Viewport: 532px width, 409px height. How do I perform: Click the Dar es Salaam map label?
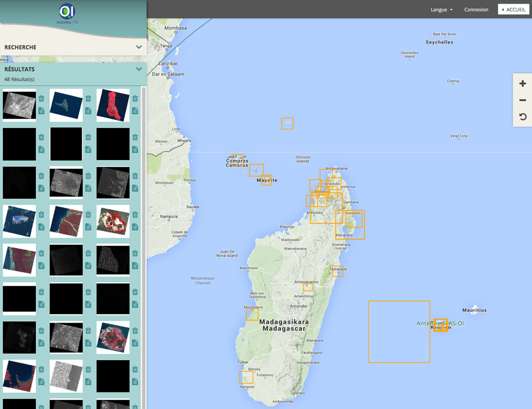pos(168,74)
